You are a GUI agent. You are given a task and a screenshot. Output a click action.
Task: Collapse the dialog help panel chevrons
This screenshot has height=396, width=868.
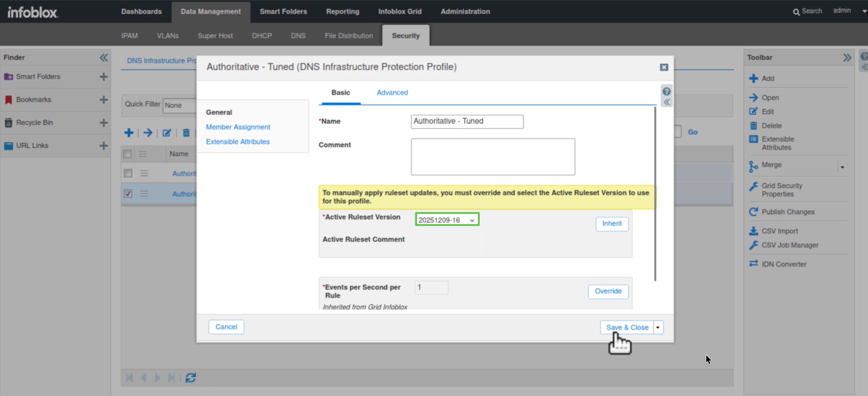click(666, 102)
